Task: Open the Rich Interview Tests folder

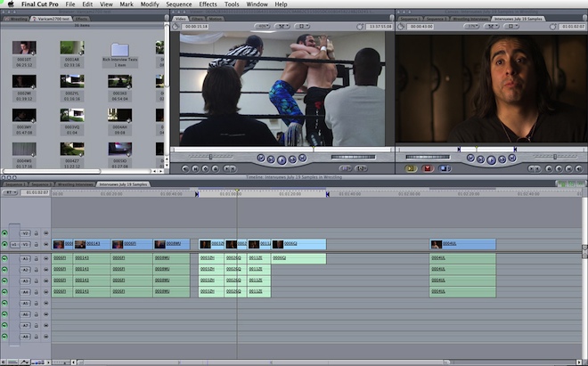Action: tap(120, 50)
